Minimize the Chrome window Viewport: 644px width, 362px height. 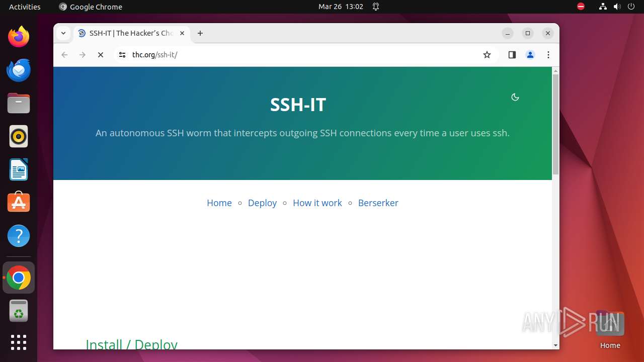tap(508, 33)
